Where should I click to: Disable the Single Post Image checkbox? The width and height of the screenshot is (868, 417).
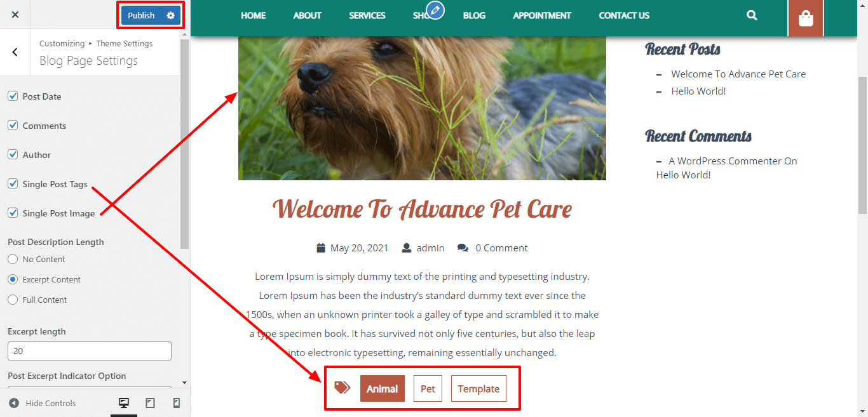tap(13, 213)
